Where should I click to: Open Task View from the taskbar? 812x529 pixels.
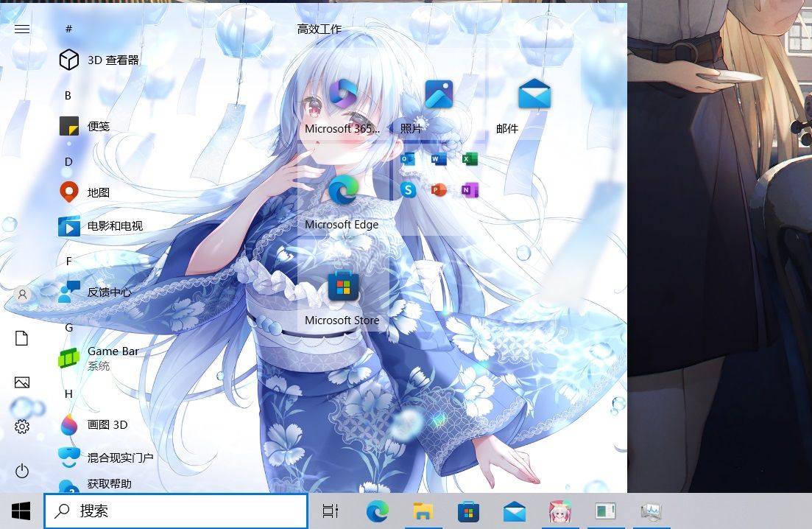331,511
